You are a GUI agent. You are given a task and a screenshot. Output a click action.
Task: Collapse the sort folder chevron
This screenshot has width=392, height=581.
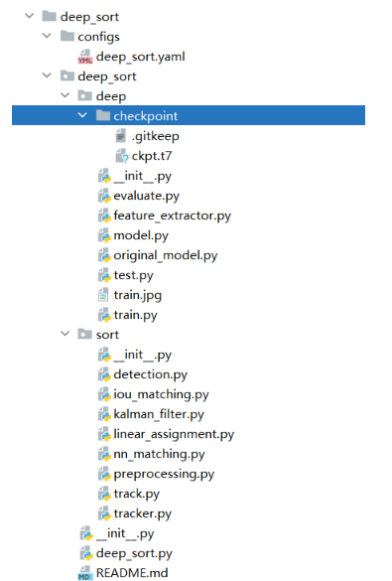[65, 334]
